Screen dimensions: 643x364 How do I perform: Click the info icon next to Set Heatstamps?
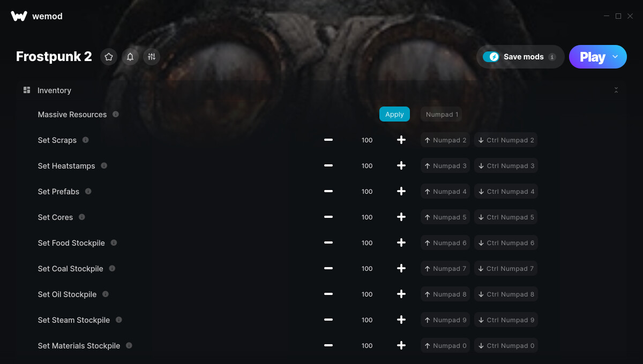pos(104,165)
